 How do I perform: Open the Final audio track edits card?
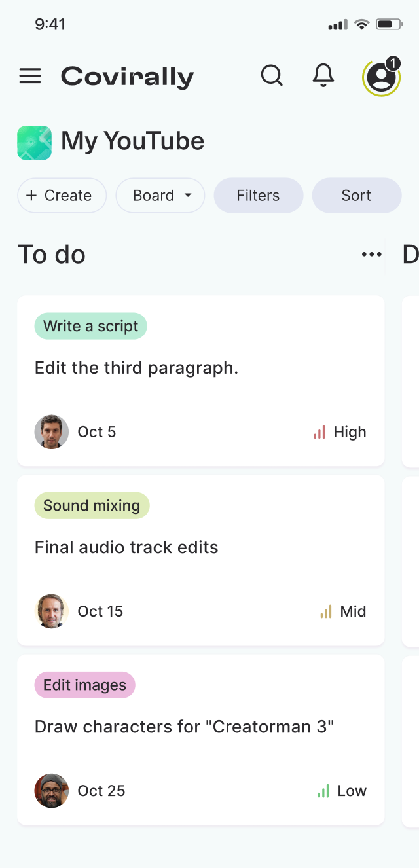[201, 561]
